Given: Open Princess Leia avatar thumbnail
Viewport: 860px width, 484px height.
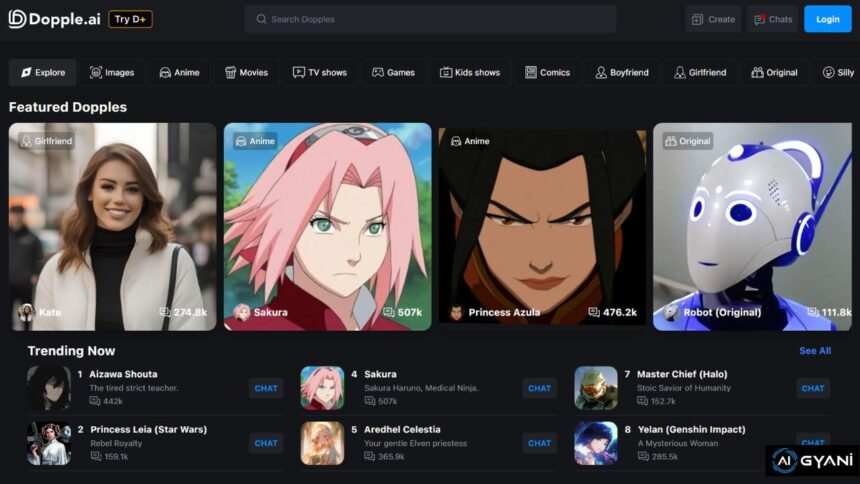Looking at the screenshot, I should click(49, 443).
